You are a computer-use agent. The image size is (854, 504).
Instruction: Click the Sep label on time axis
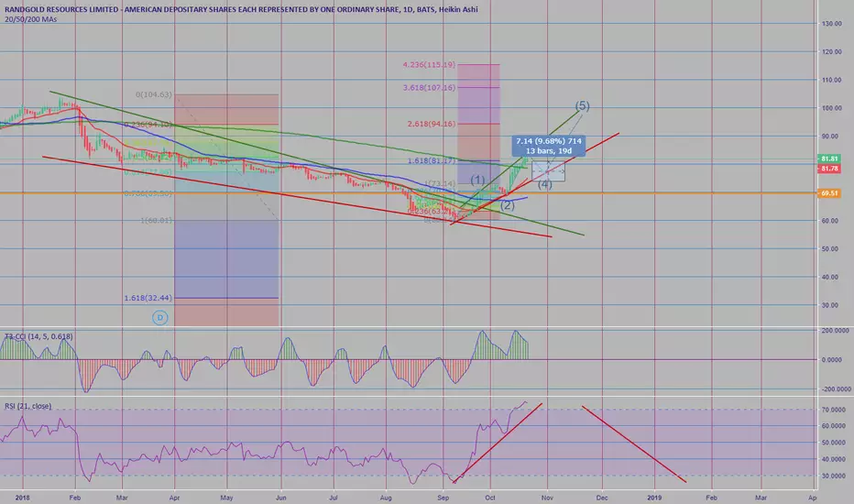click(443, 498)
